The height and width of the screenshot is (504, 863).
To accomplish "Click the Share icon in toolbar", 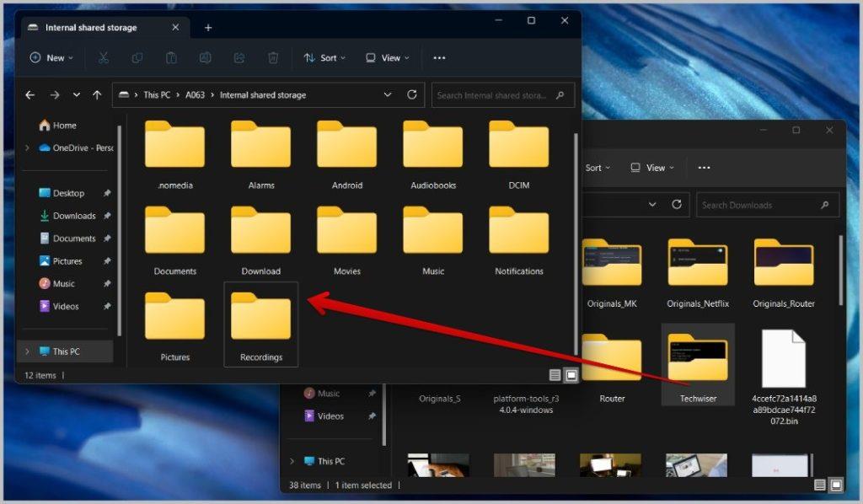I will coord(239,58).
